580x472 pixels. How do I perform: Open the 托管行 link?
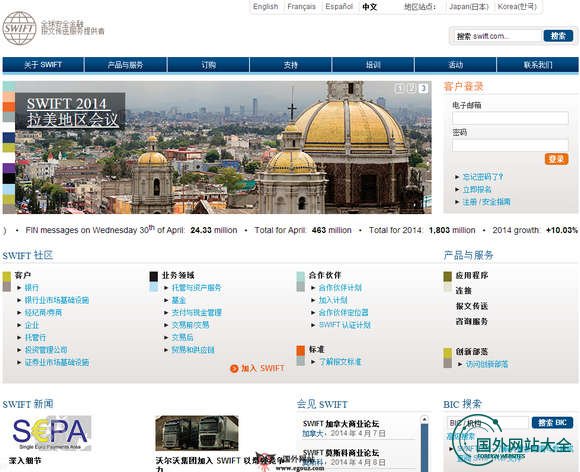pos(36,337)
